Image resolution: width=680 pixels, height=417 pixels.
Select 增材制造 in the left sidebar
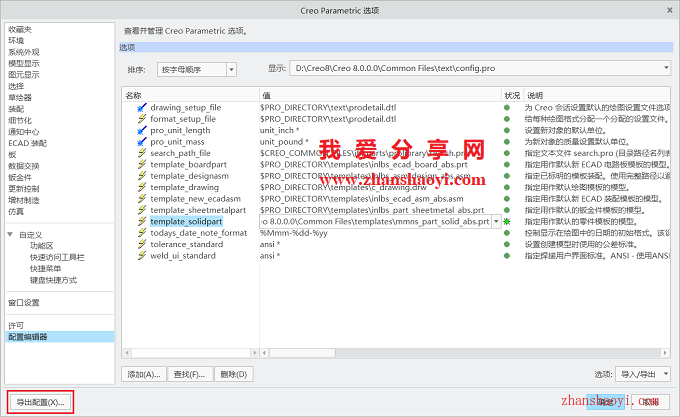[24, 200]
